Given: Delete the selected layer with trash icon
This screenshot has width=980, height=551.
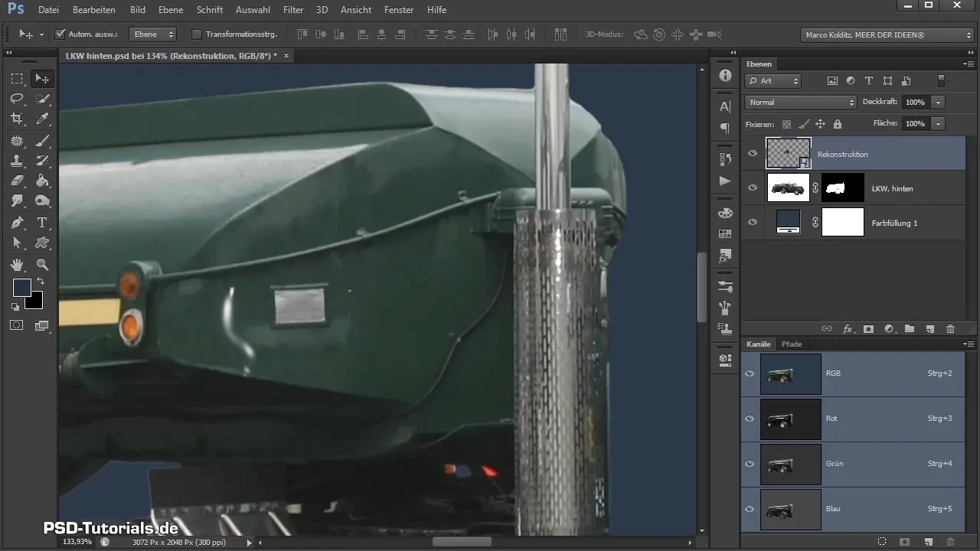Looking at the screenshot, I should tap(951, 329).
